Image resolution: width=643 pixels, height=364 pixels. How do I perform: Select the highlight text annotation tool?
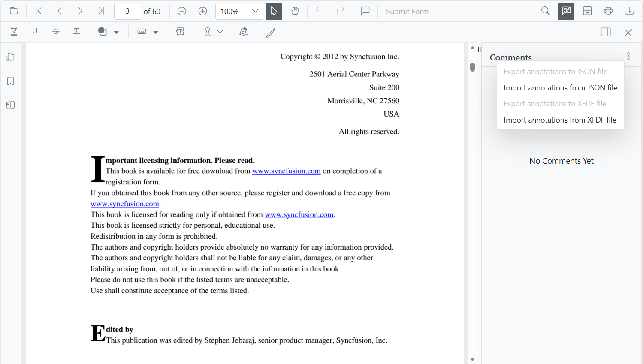(x=14, y=32)
